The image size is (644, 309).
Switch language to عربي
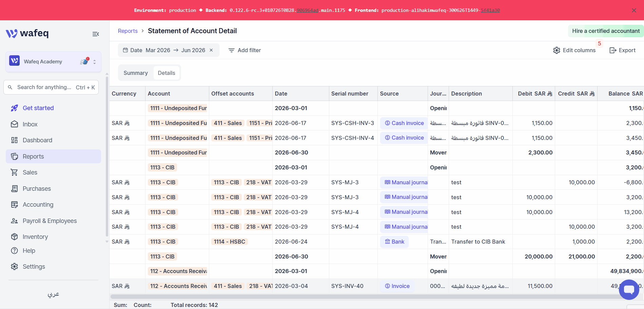point(53,294)
